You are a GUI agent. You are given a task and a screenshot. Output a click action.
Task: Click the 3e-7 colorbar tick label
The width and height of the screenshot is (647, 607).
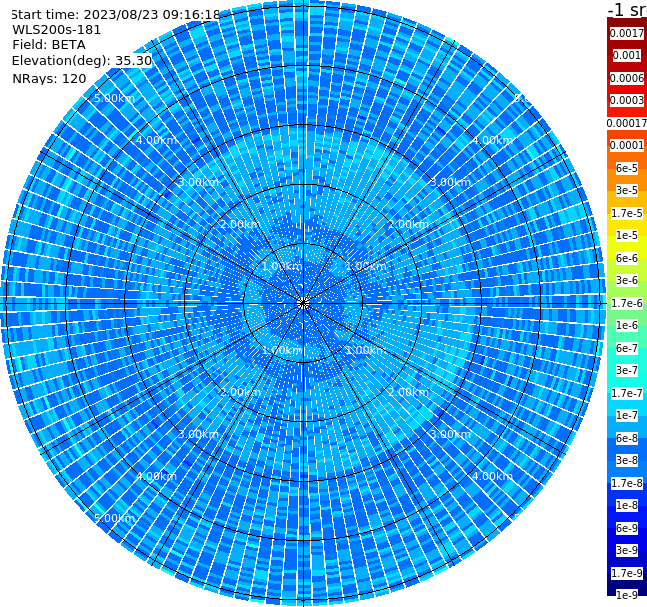pyautogui.click(x=627, y=370)
